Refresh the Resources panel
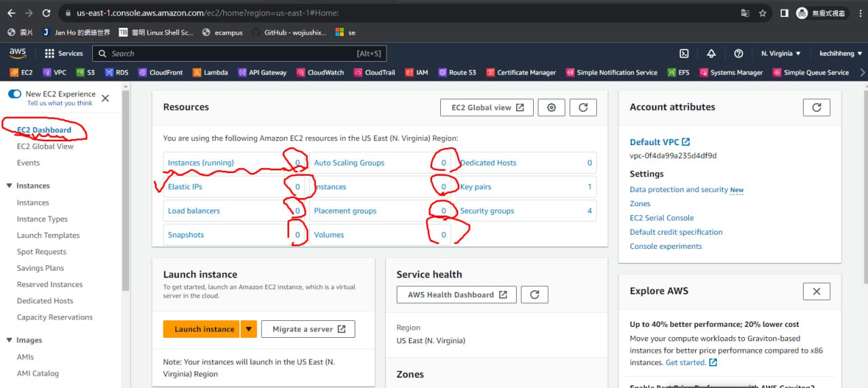The image size is (868, 388). pos(583,107)
